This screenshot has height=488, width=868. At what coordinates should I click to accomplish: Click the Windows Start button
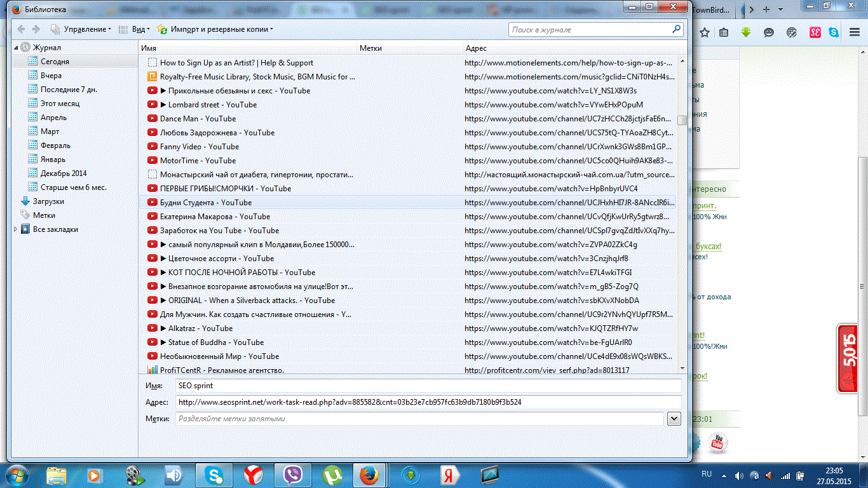click(x=16, y=475)
